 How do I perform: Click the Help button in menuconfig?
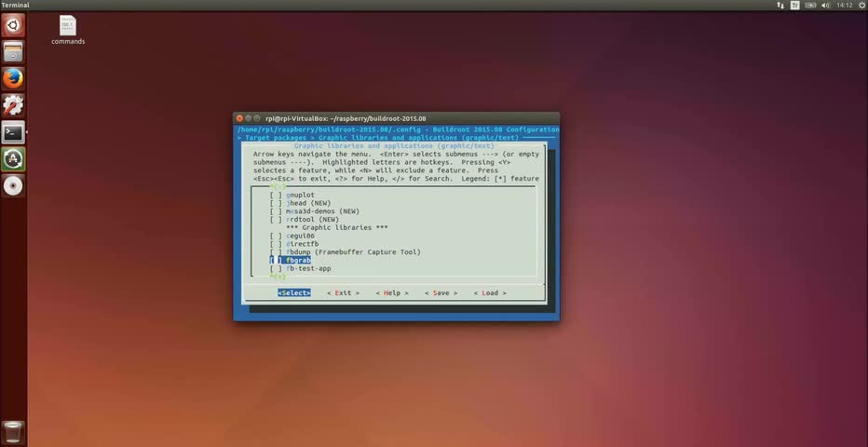[x=392, y=293]
